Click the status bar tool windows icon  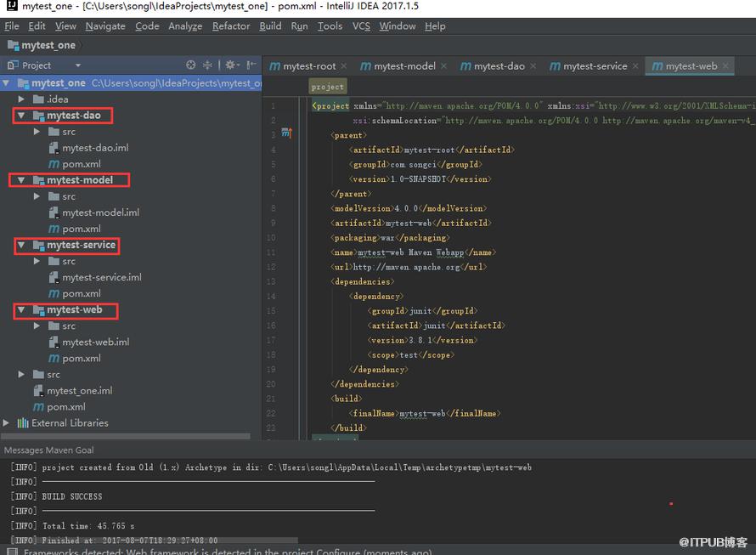tap(12, 551)
